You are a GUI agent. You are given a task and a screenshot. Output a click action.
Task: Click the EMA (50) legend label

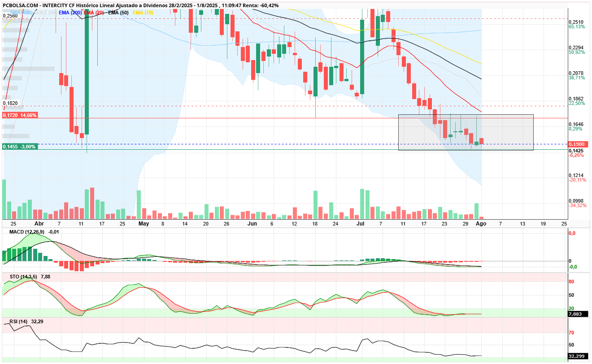[118, 13]
